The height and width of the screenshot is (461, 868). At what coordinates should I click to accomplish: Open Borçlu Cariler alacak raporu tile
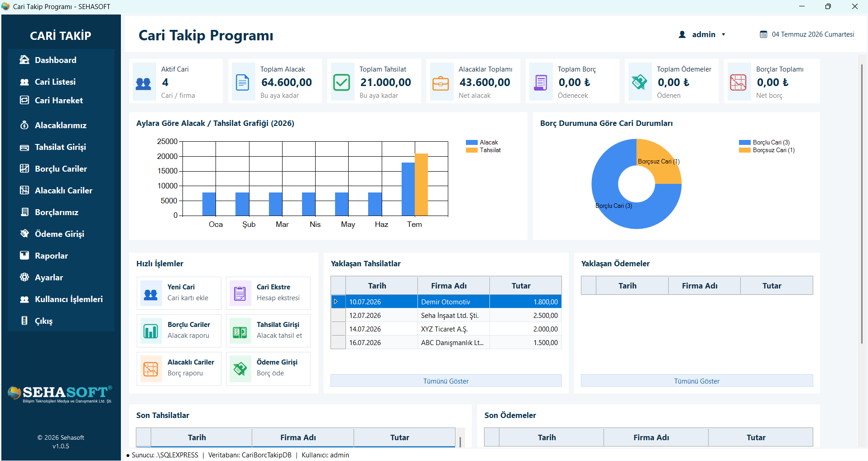179,331
